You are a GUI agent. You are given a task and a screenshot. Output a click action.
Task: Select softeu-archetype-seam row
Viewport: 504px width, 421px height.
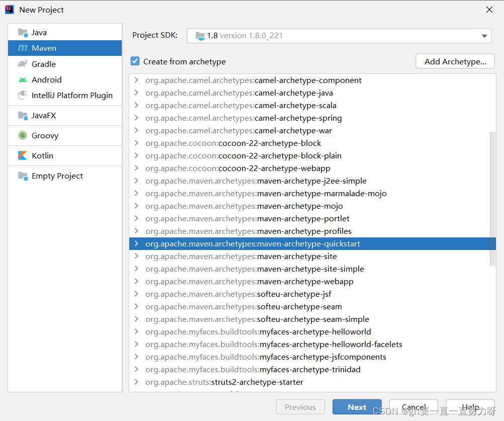click(312, 306)
